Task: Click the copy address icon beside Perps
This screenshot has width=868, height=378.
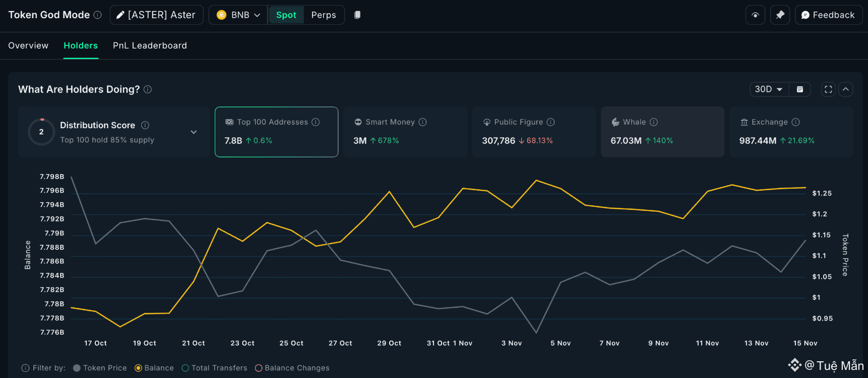Action: click(x=357, y=15)
